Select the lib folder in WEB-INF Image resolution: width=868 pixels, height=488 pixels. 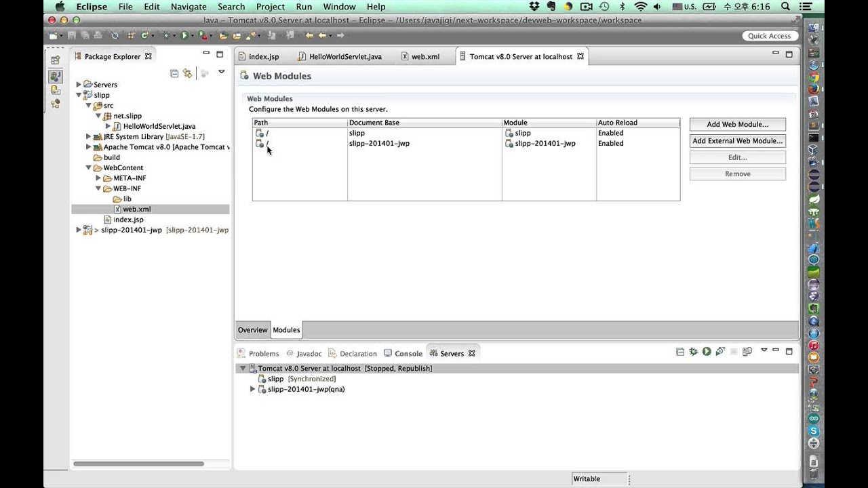(127, 199)
